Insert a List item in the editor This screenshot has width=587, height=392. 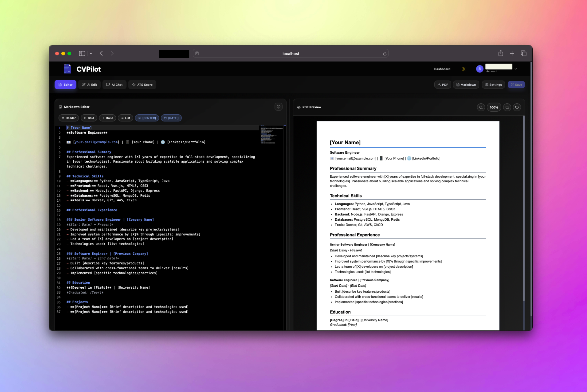126,118
